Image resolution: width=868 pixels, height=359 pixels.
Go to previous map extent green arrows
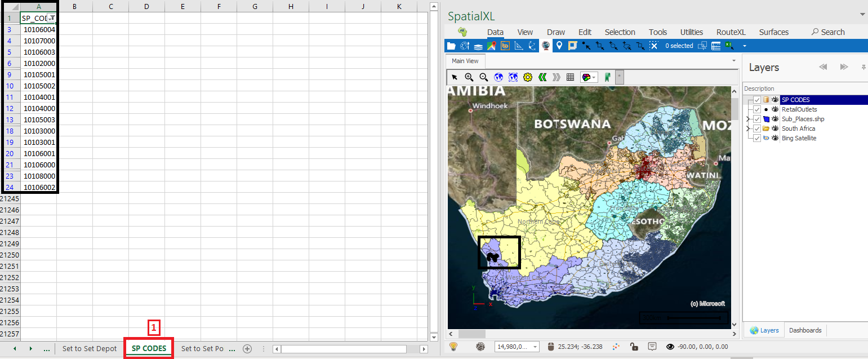542,77
